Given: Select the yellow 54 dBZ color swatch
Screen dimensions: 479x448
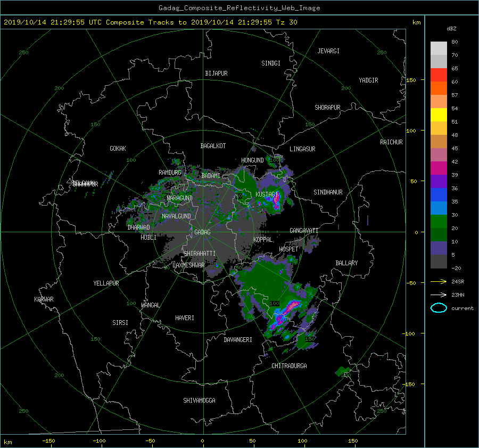Looking at the screenshot, I should 439,115.
